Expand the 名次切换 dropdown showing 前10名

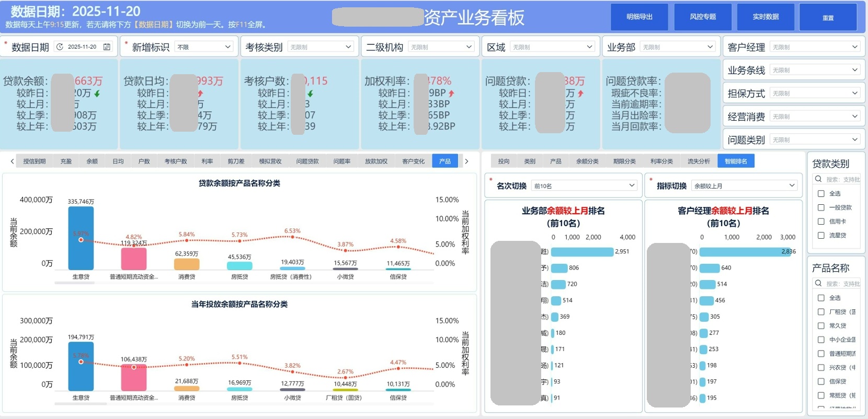click(584, 186)
